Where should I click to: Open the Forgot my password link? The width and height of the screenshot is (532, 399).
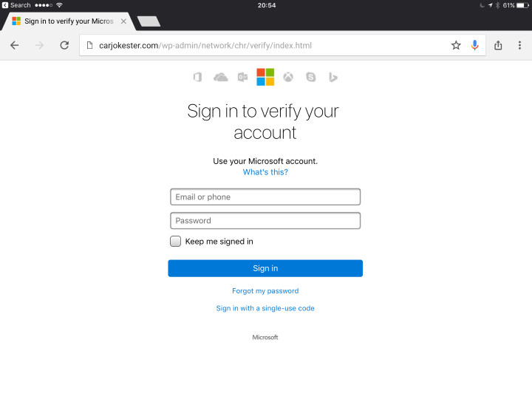point(265,291)
